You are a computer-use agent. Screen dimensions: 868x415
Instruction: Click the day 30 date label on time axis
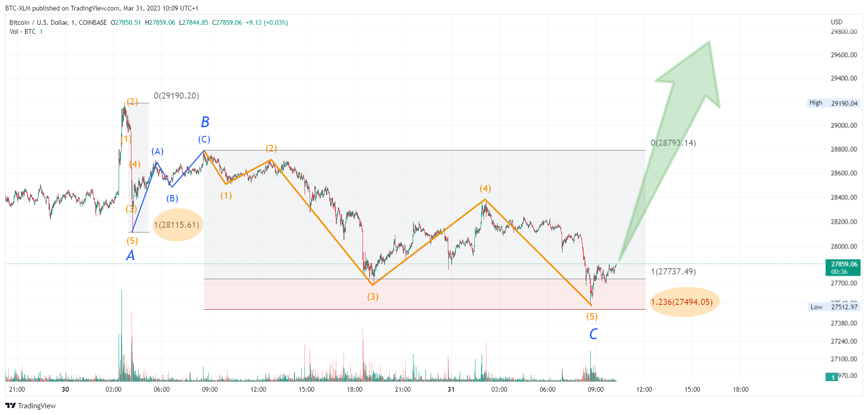(65, 389)
